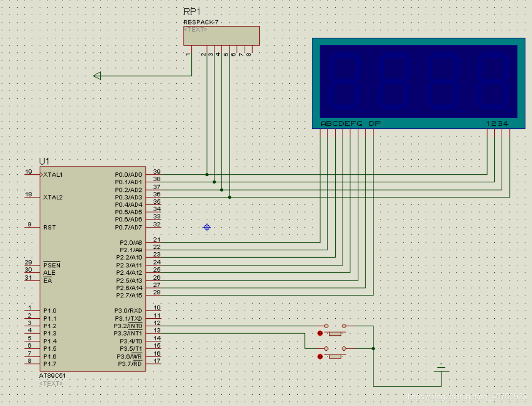The height and width of the screenshot is (406, 532).
Task: Toggle the red latch dot of lower pushbutton
Action: [320, 357]
